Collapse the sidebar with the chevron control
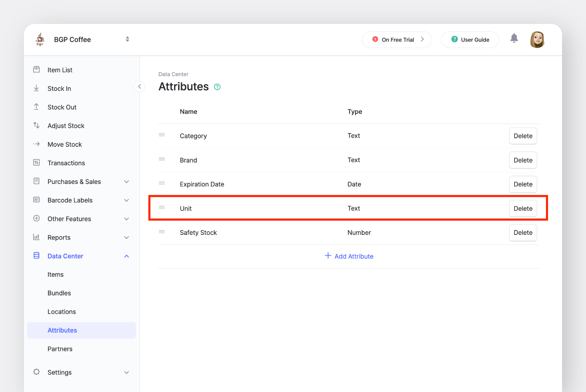Screen dimensions: 586x392 coord(139,86)
